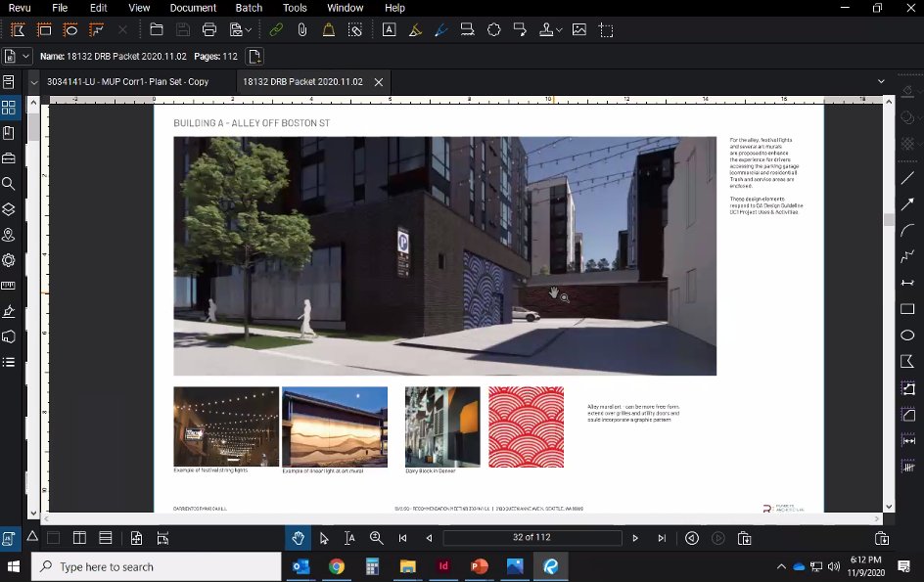924x582 pixels.
Task: Toggle continuous scrolling page mode
Action: (x=106, y=537)
